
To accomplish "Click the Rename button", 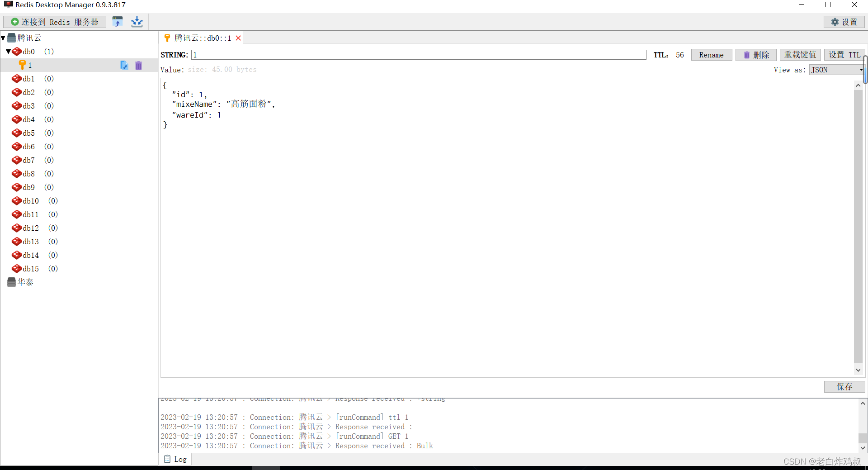I will [711, 55].
